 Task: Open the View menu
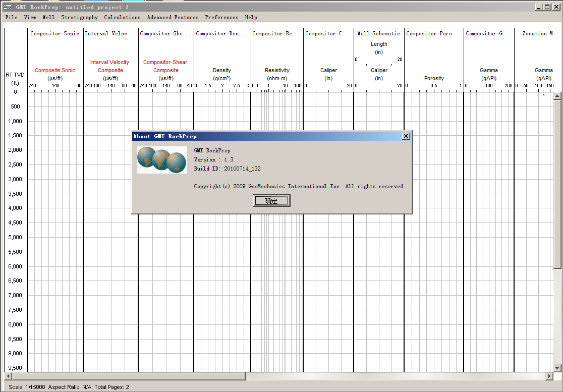(x=30, y=17)
